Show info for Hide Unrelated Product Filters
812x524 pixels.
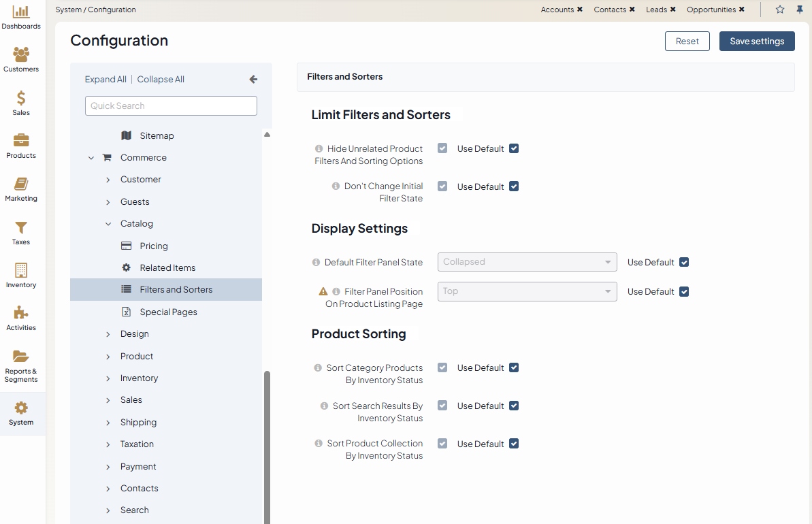(319, 148)
